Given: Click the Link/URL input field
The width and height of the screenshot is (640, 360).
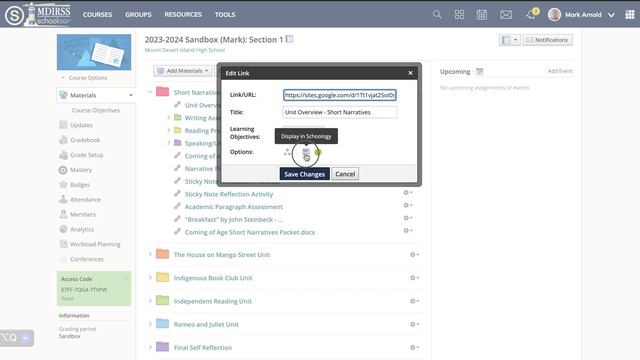Looking at the screenshot, I should [340, 95].
